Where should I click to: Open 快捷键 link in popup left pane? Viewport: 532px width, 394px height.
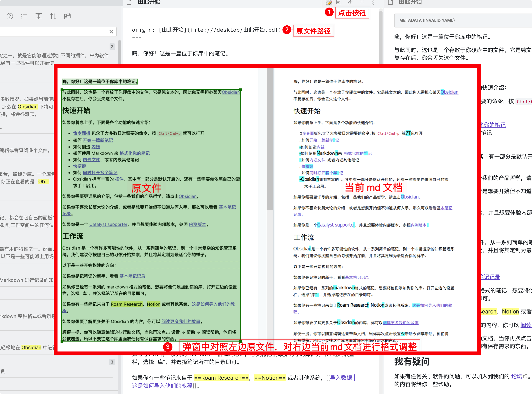[x=79, y=166]
